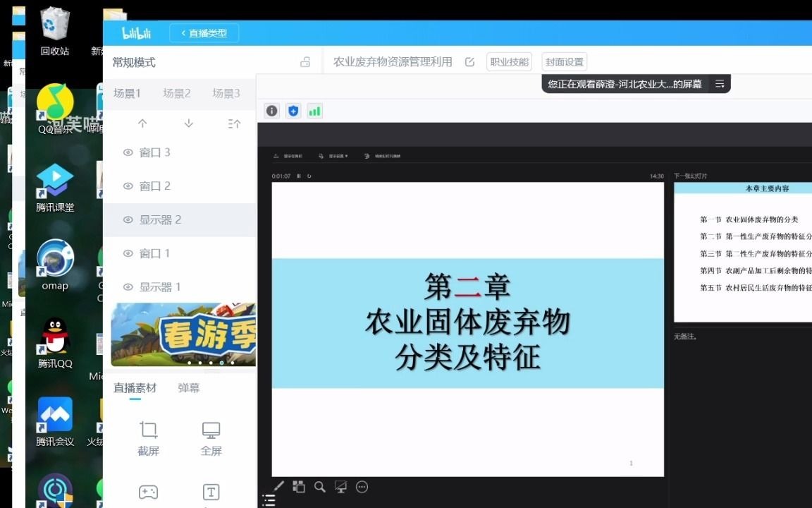This screenshot has height=508, width=812.
Task: Open 腾讯会议 desktop shortcut
Action: click(55, 421)
